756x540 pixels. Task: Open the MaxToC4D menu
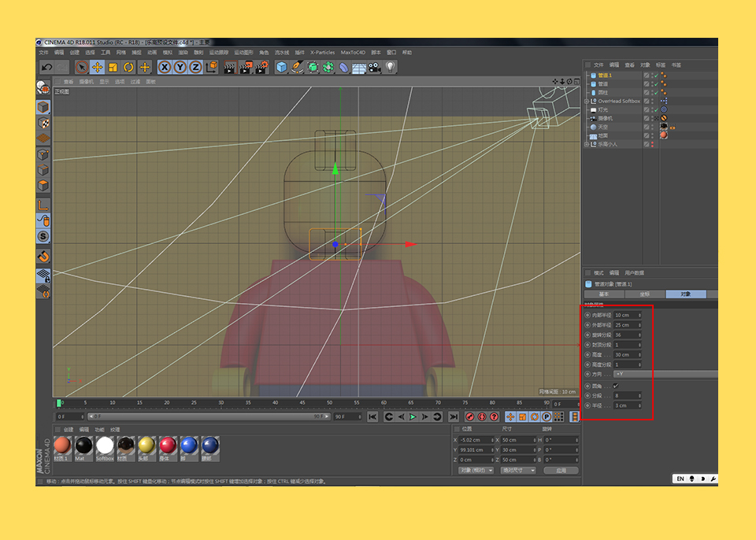pyautogui.click(x=353, y=53)
